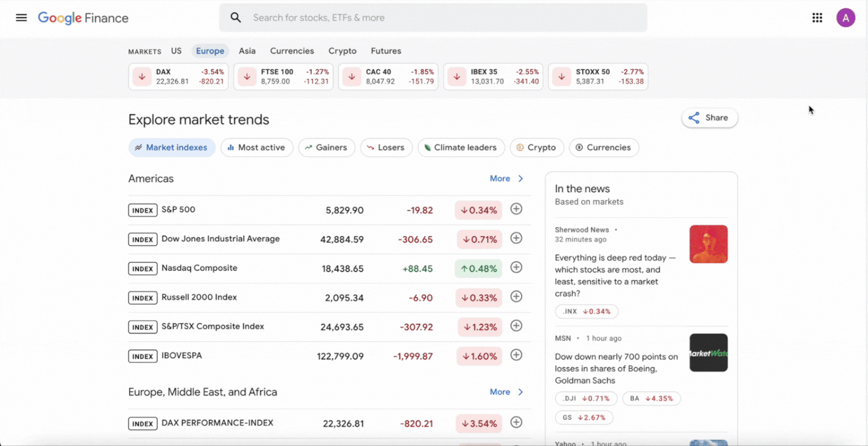
Task: Click the CAC 40 card down-arrow icon
Action: click(351, 76)
